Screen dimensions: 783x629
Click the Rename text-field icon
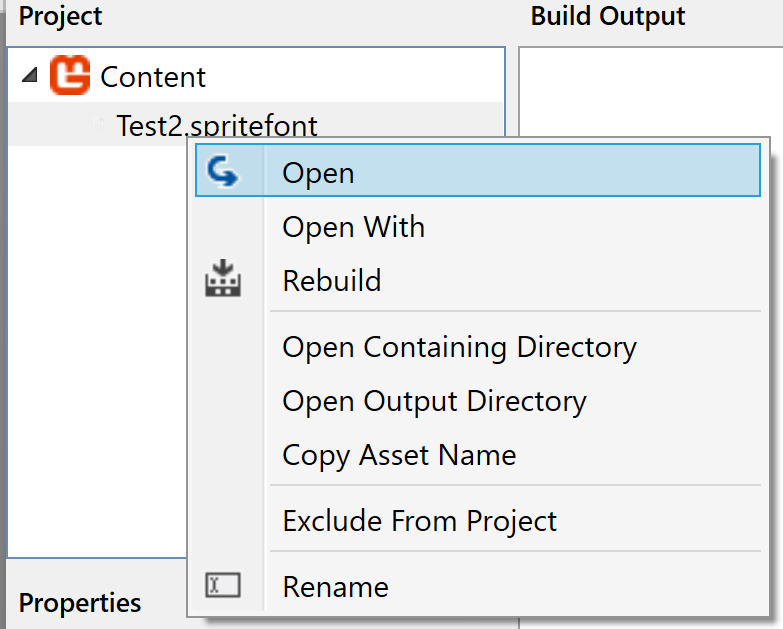point(222,586)
